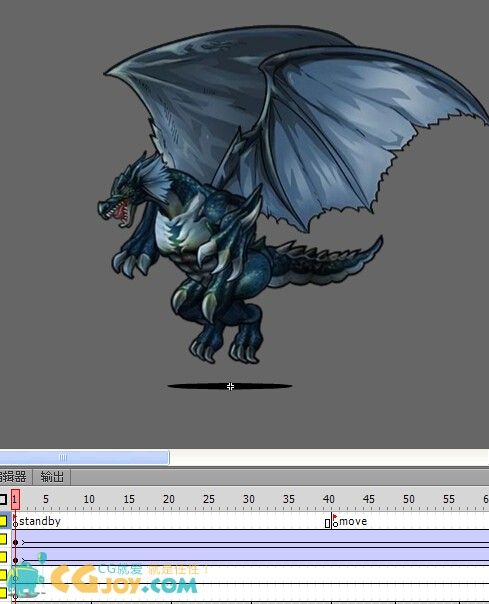Jump to frame 45 on the ruler
489x604 pixels.
tap(368, 499)
